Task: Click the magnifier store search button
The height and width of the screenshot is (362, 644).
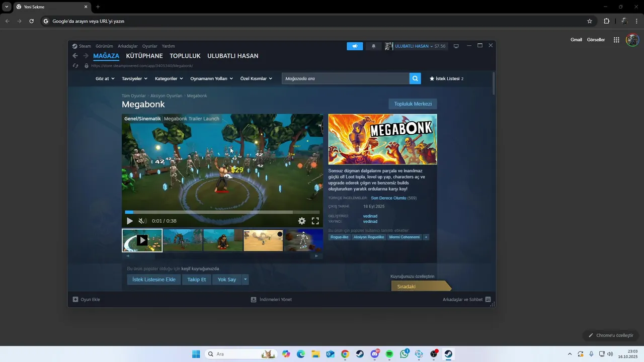Action: click(415, 78)
